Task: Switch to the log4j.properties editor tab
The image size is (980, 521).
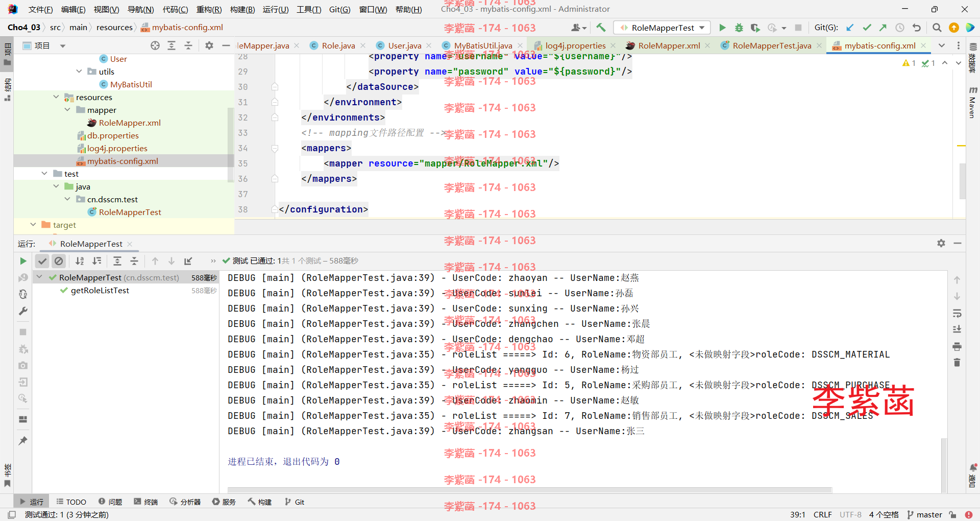Action: pos(575,45)
